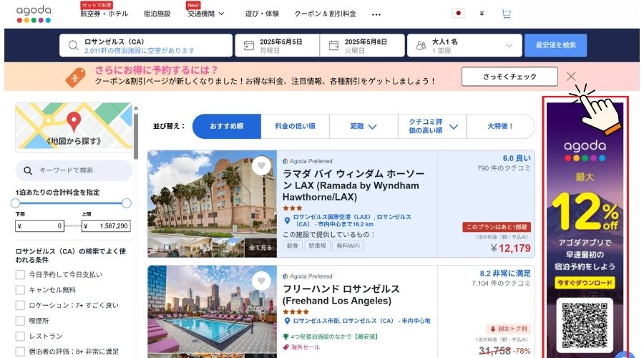Click the check-out calendar icon
Viewport: 644px width, 358px height.
click(333, 45)
